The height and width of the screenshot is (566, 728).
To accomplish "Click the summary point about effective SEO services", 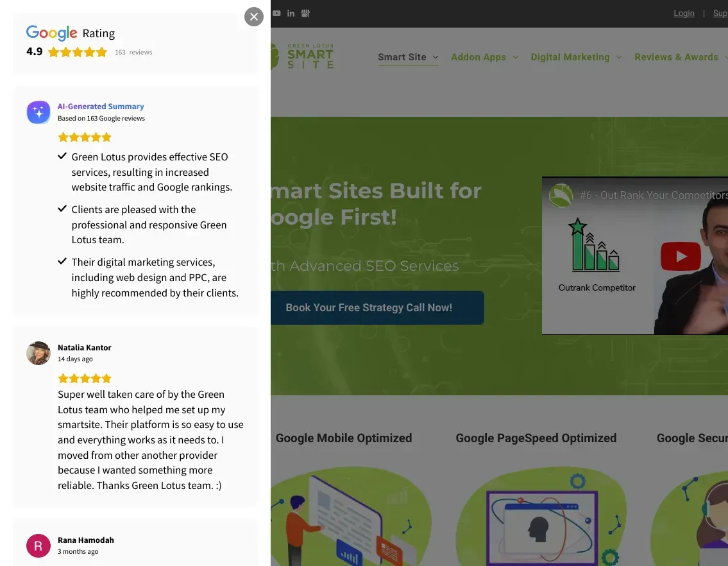I will (x=152, y=172).
